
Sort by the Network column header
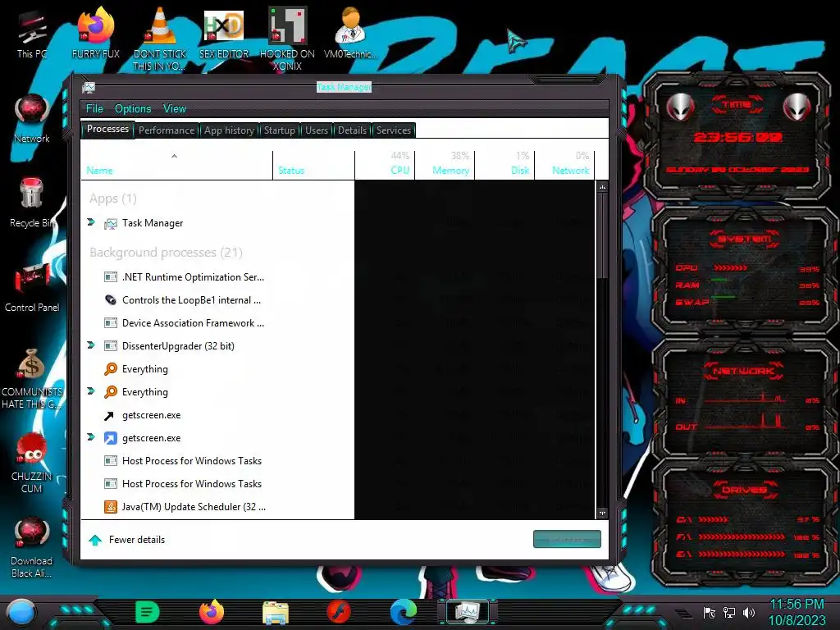tap(564, 165)
